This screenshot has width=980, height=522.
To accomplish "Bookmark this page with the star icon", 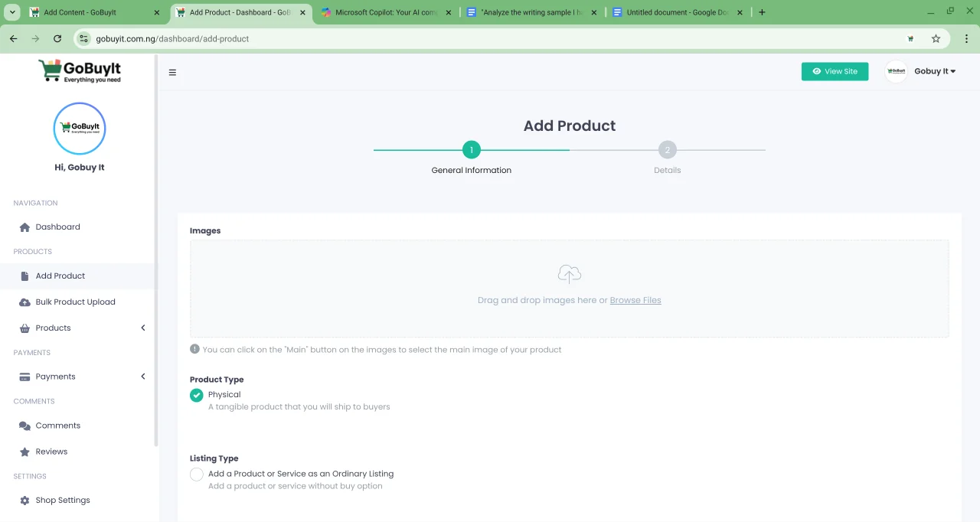I will coord(936,38).
